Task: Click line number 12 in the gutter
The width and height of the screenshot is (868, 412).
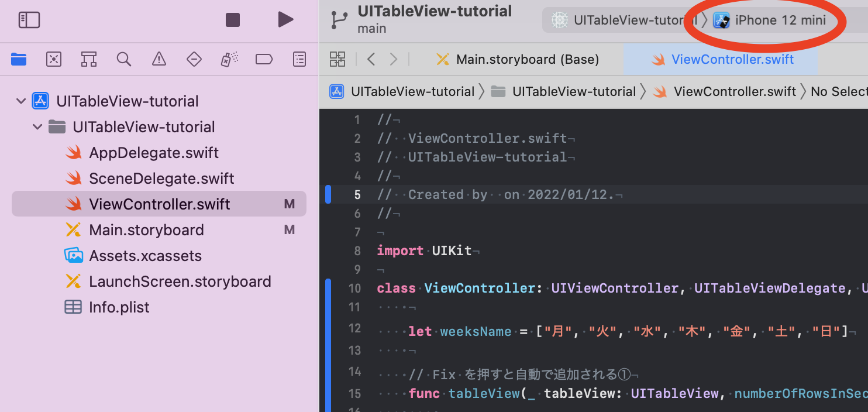Action: [x=354, y=328]
